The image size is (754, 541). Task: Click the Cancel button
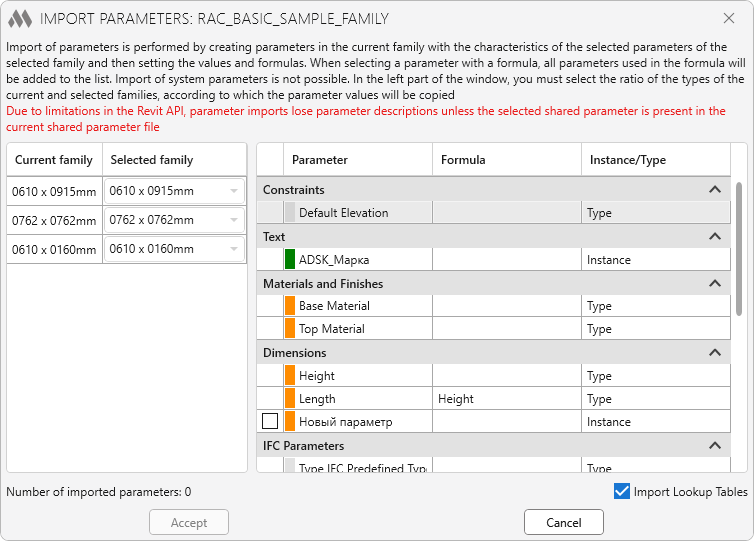tap(564, 522)
